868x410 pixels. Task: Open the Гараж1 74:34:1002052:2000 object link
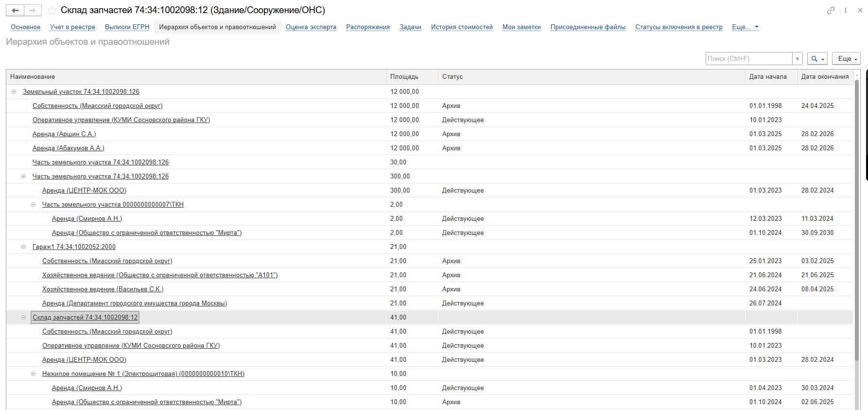tap(74, 247)
